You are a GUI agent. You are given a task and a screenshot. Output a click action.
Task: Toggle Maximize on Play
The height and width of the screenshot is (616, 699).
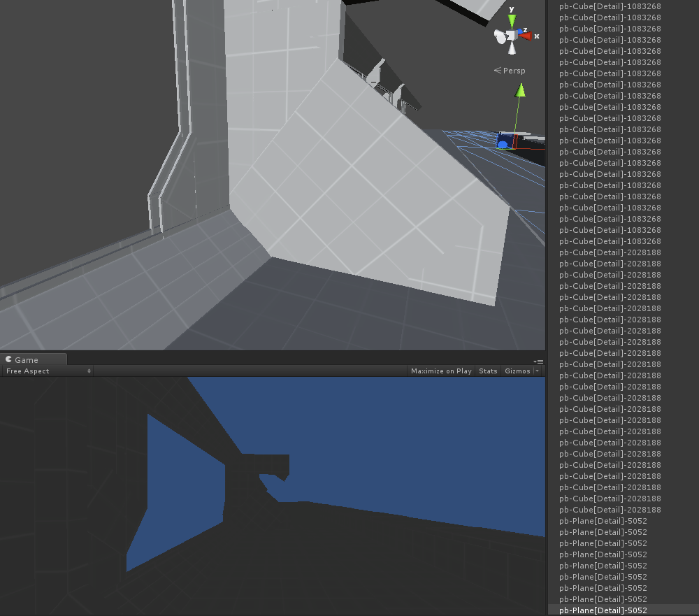[x=441, y=371]
